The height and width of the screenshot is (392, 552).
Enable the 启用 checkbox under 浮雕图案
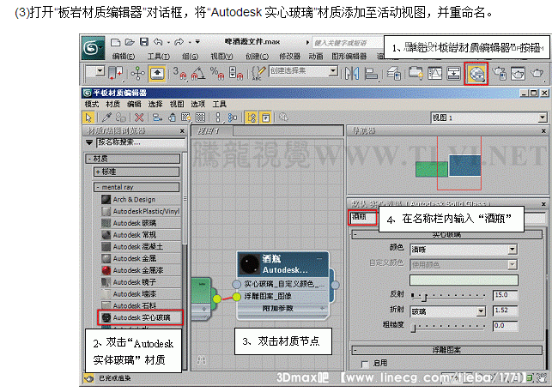pos(365,364)
